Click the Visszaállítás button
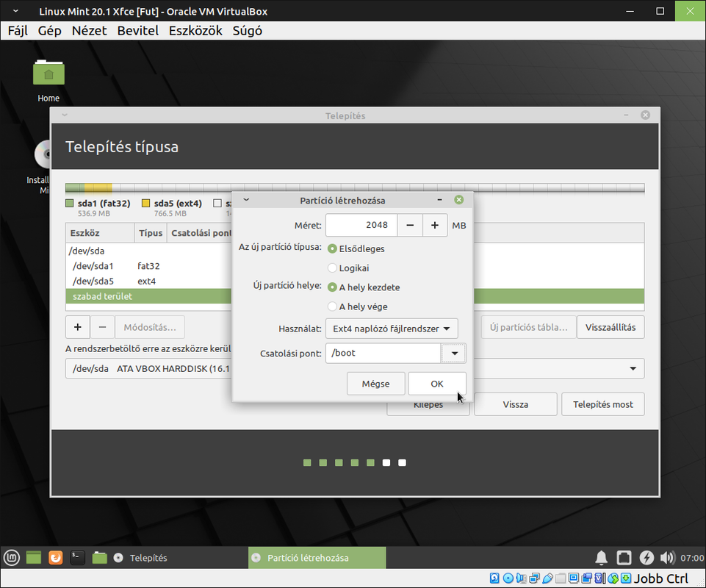706x588 pixels. [610, 327]
